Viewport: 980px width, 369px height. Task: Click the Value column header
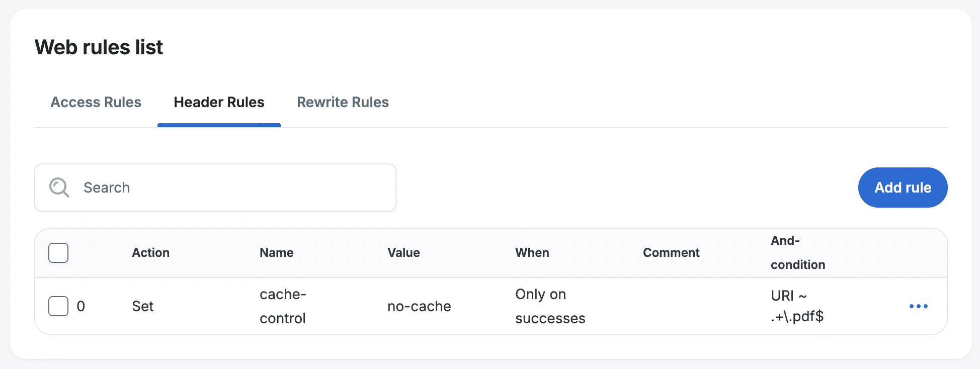(403, 253)
